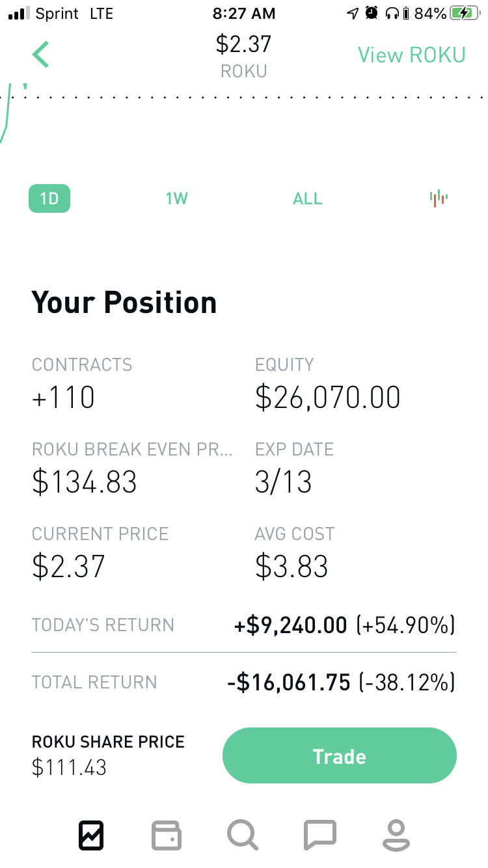Tap the ROKU Share Price value
Screen dimensions: 488x868
(69, 768)
